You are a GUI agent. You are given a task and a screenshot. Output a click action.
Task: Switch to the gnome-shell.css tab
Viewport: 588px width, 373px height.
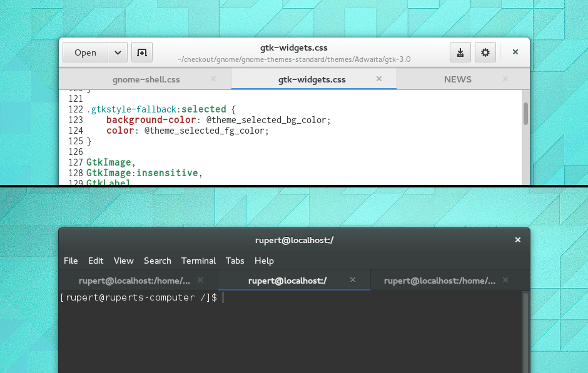coord(146,79)
